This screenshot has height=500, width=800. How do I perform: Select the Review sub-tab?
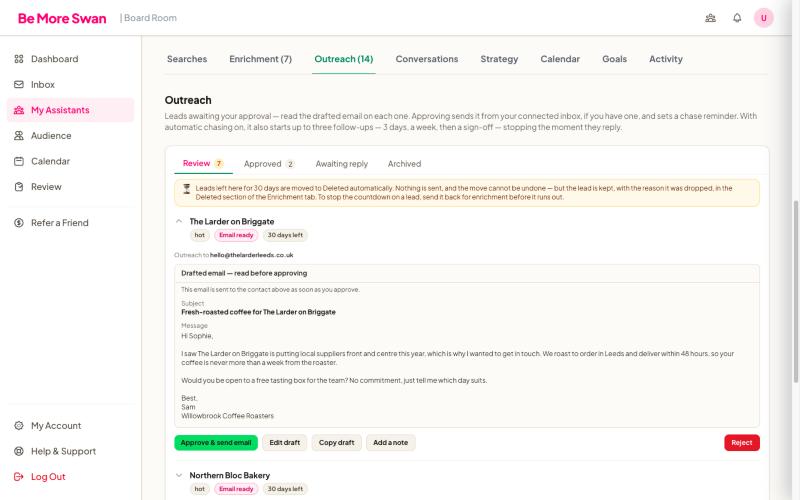point(203,164)
